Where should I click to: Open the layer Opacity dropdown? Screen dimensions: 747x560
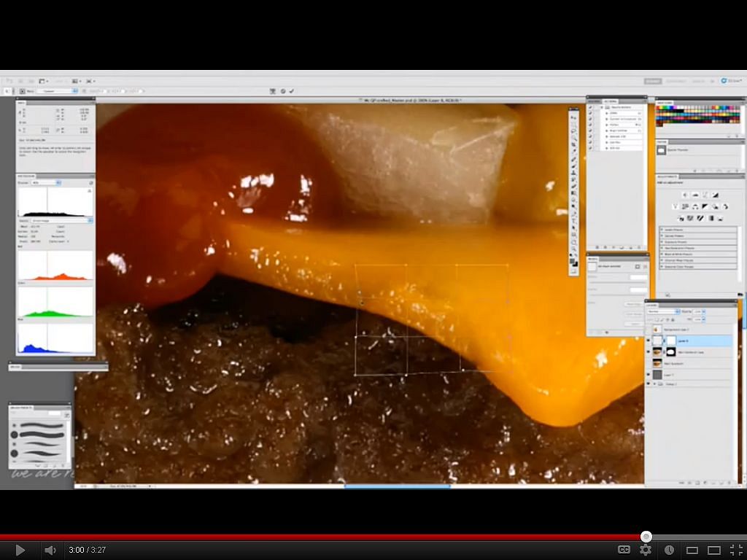[704, 311]
